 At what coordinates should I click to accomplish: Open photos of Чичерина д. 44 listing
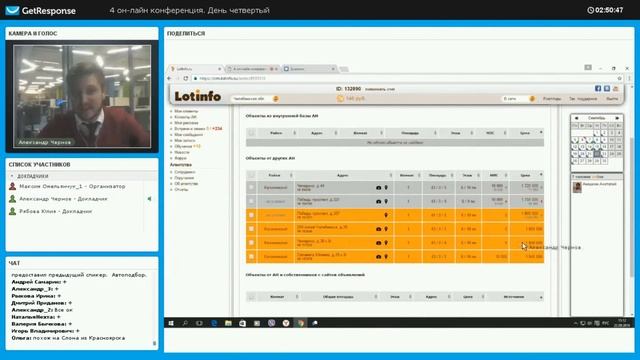tap(378, 188)
